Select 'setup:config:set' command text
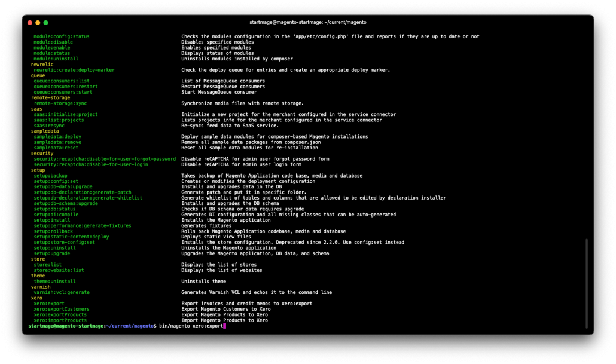This screenshot has width=616, height=364. [56, 181]
